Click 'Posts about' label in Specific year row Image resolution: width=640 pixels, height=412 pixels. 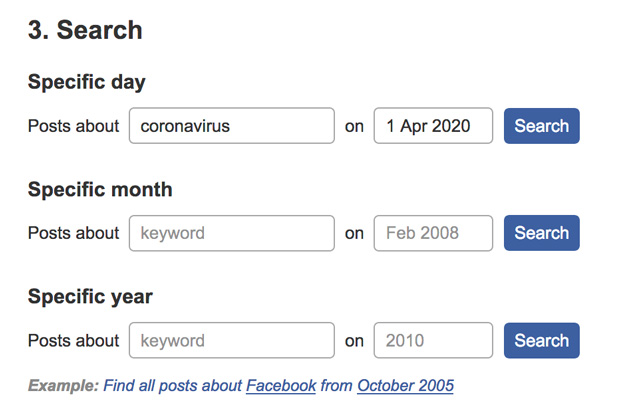click(73, 340)
